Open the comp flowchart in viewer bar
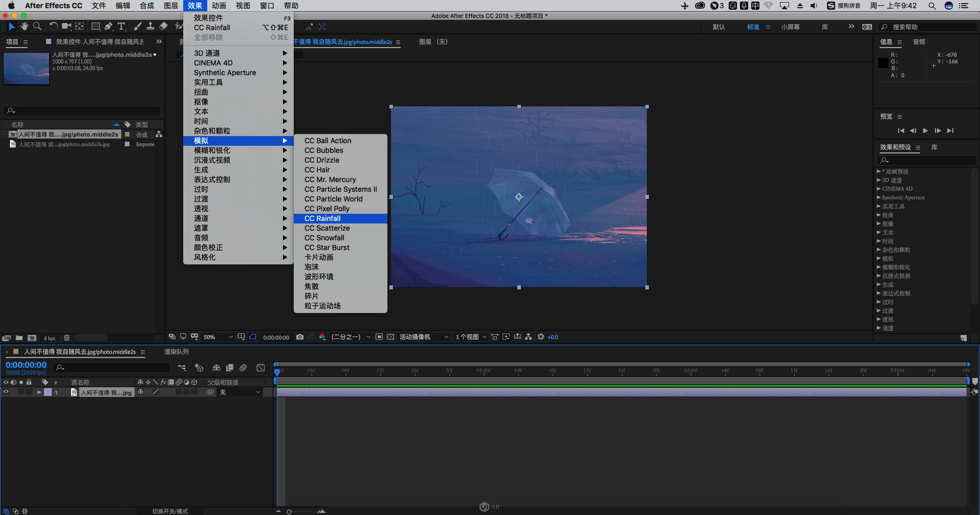This screenshot has height=515, width=980. tap(528, 337)
